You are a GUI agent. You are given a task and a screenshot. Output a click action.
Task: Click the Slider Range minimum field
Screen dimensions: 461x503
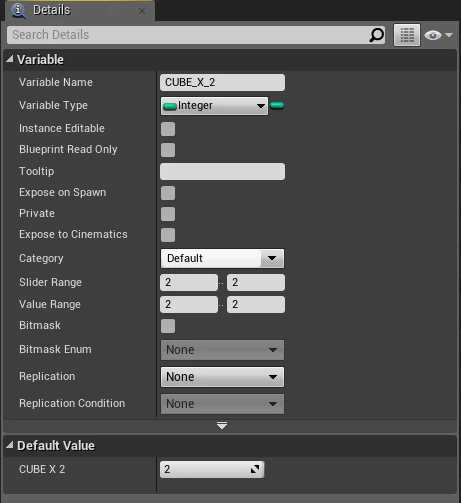click(189, 282)
